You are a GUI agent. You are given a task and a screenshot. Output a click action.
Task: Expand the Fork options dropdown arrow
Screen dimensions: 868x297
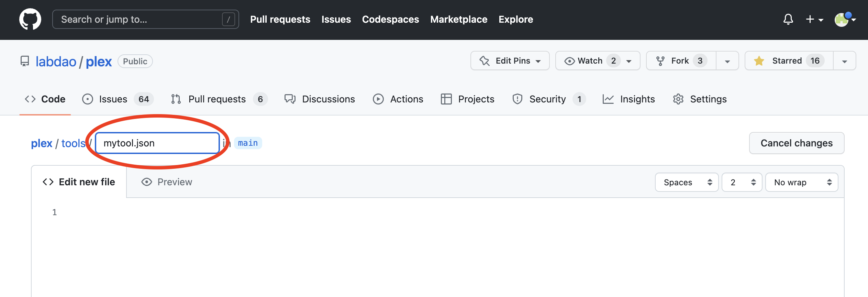coord(727,61)
